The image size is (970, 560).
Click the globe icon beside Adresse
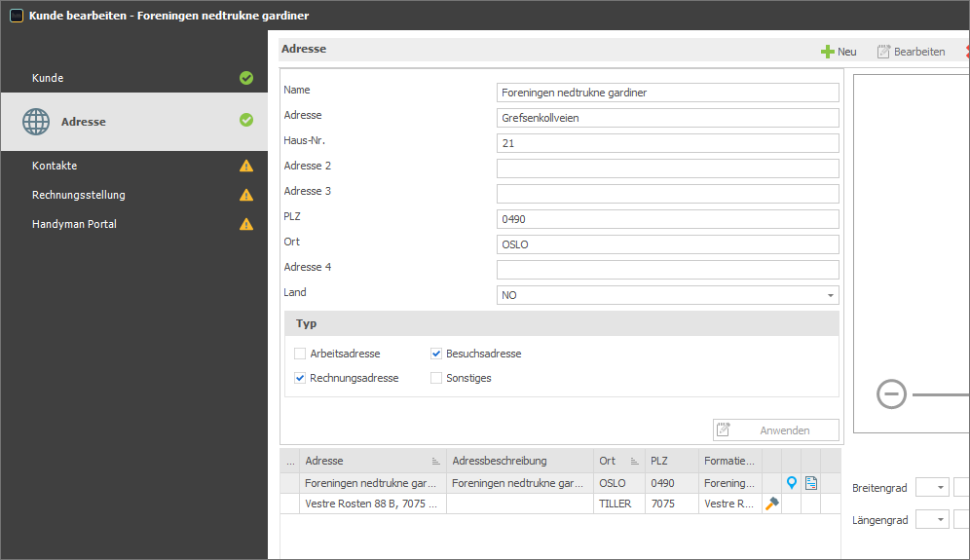(36, 122)
